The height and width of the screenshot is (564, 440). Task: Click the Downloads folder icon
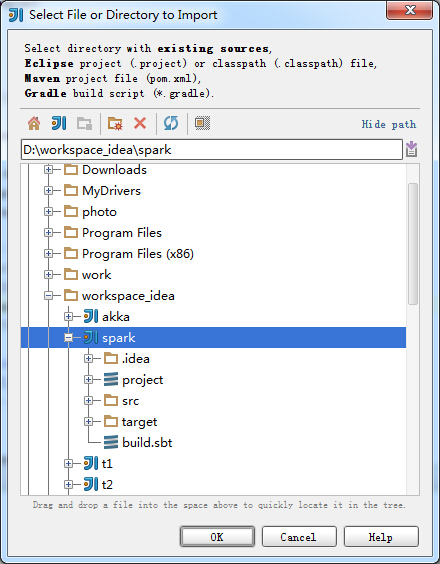click(71, 169)
